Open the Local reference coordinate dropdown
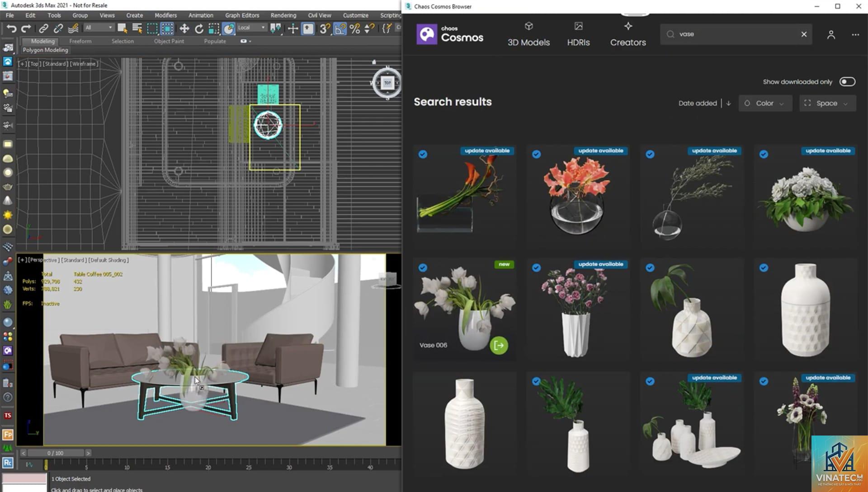 (251, 28)
